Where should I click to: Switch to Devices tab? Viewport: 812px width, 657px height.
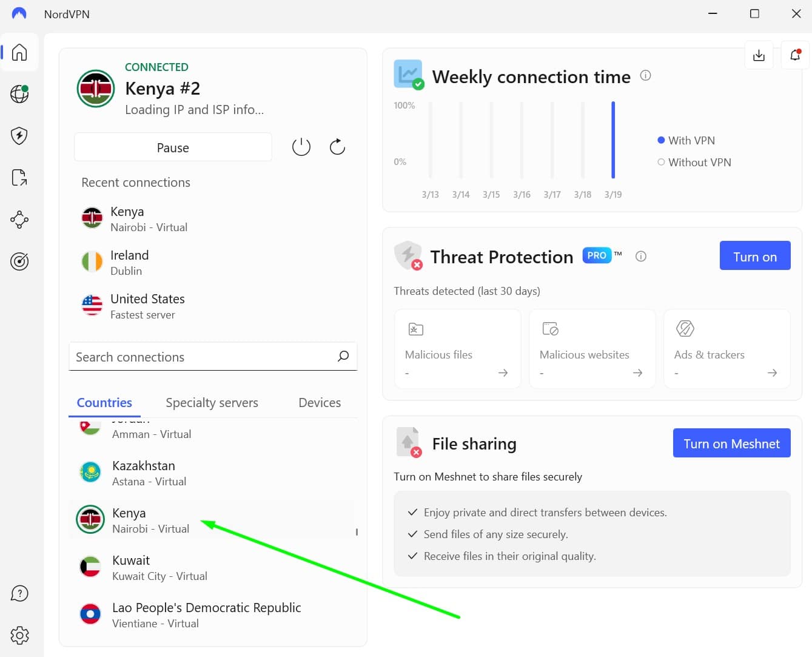click(320, 403)
